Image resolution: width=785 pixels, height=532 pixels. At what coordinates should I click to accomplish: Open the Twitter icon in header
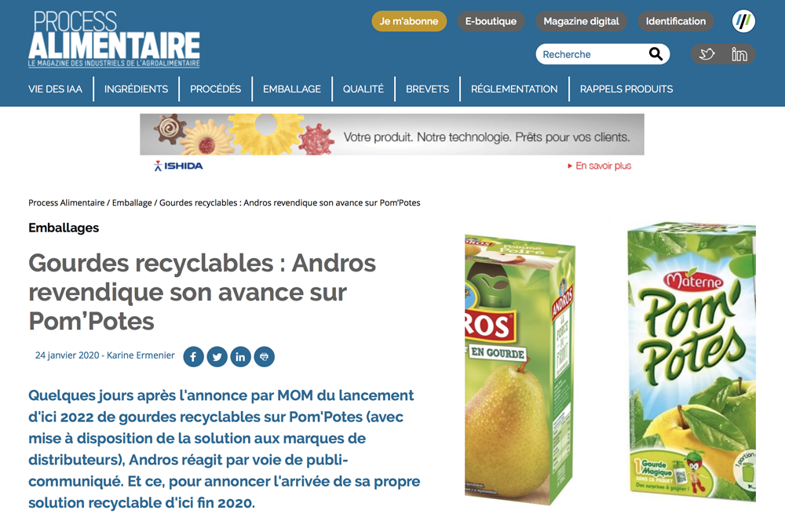point(706,54)
